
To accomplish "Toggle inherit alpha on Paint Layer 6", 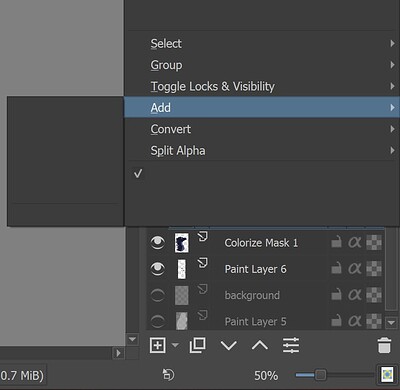I will click(x=355, y=269).
